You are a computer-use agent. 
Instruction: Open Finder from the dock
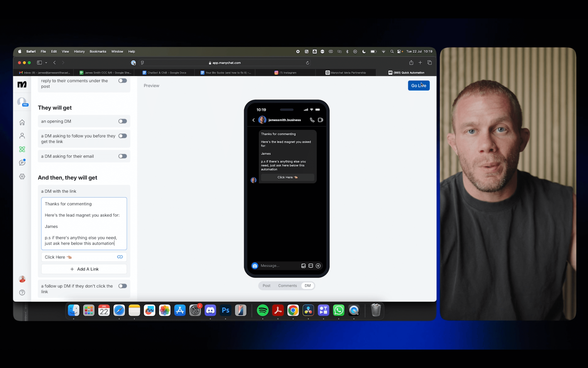coord(73,310)
